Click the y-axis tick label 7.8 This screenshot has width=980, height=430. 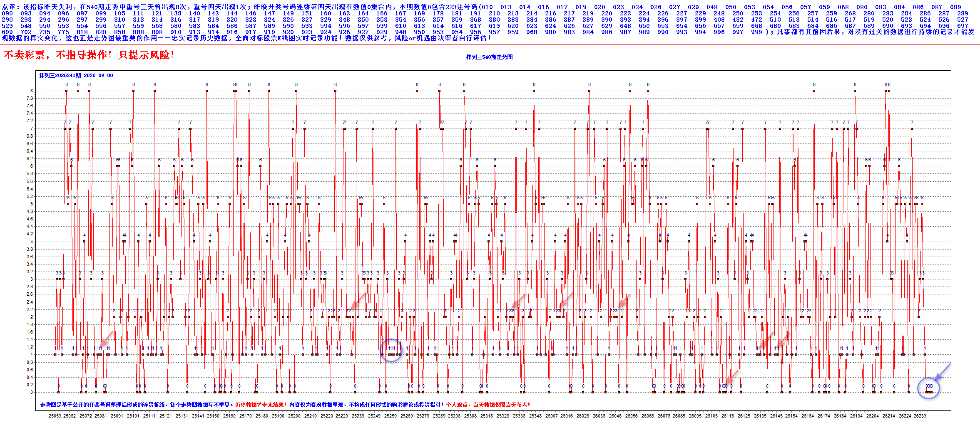click(30, 98)
